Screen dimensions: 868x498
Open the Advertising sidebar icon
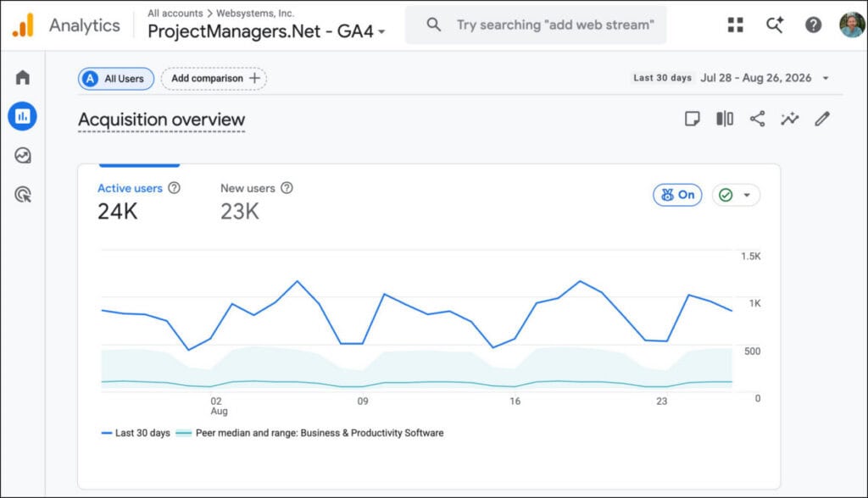point(23,195)
